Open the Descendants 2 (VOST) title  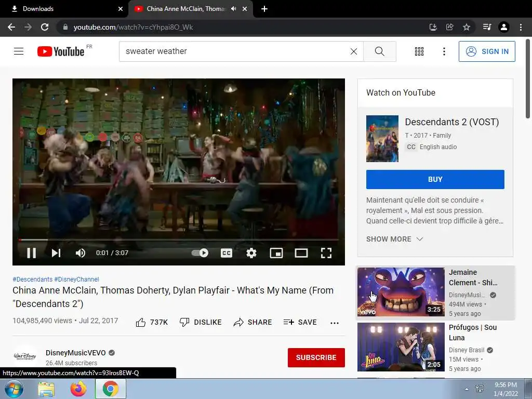coord(451,122)
